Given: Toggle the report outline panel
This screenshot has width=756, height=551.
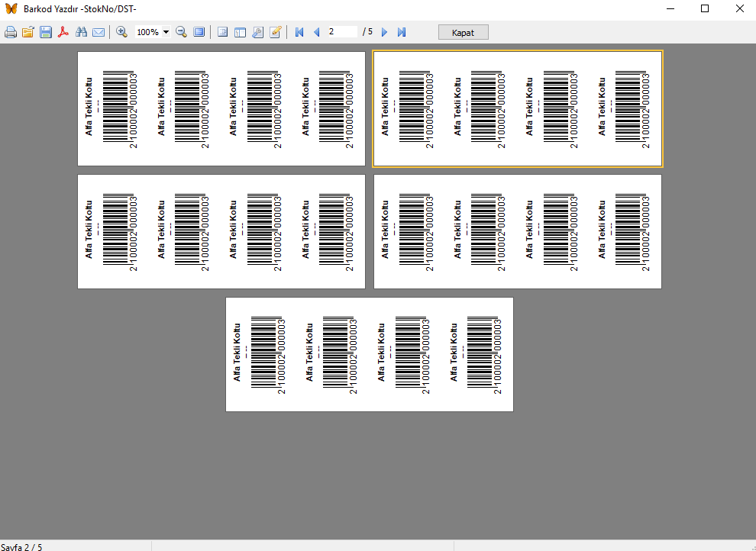Looking at the screenshot, I should click(222, 32).
